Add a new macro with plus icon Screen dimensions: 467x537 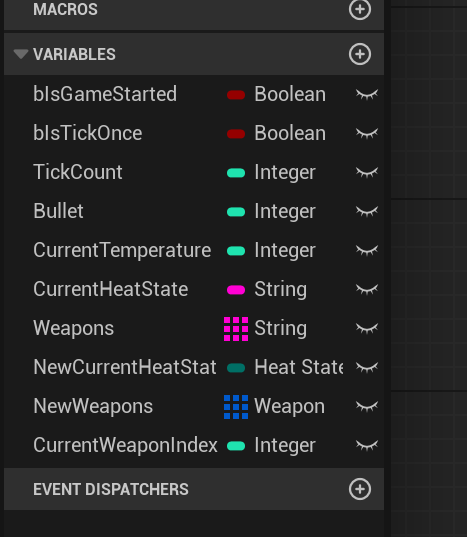[359, 9]
